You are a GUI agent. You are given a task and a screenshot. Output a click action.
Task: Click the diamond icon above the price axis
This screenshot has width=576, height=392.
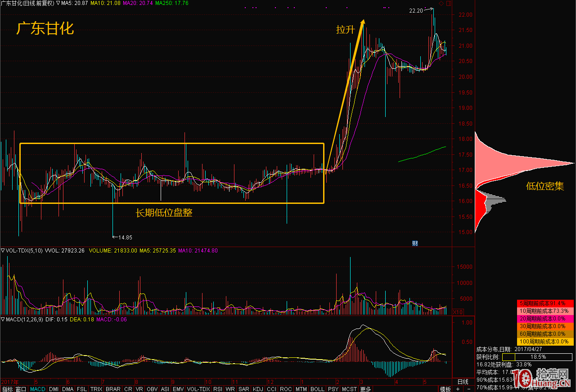[441, 4]
